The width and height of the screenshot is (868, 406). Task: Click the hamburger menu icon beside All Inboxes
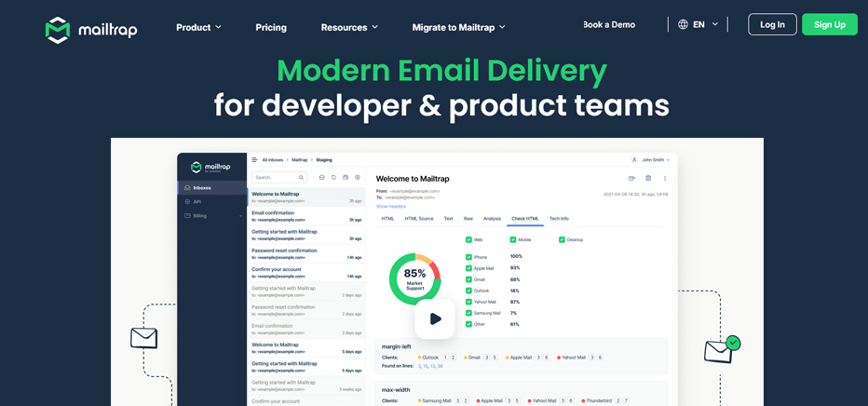pyautogui.click(x=254, y=160)
